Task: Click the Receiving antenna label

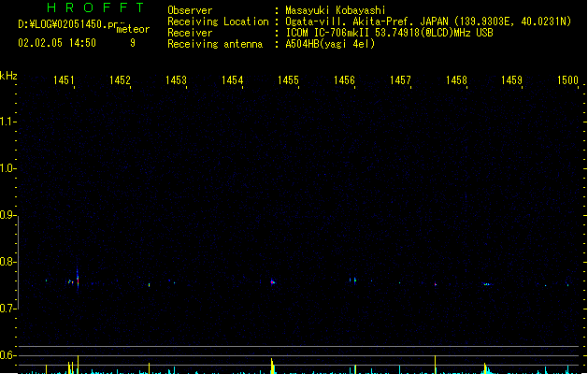Action: click(215, 44)
